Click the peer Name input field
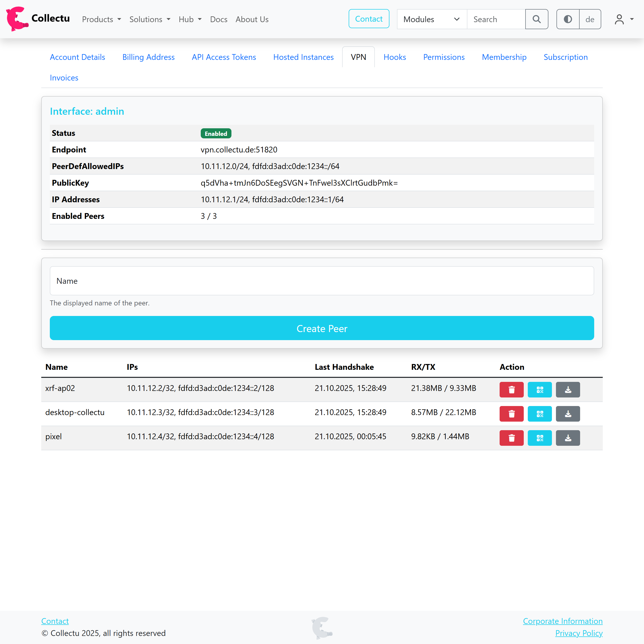The width and height of the screenshot is (644, 644). click(322, 281)
